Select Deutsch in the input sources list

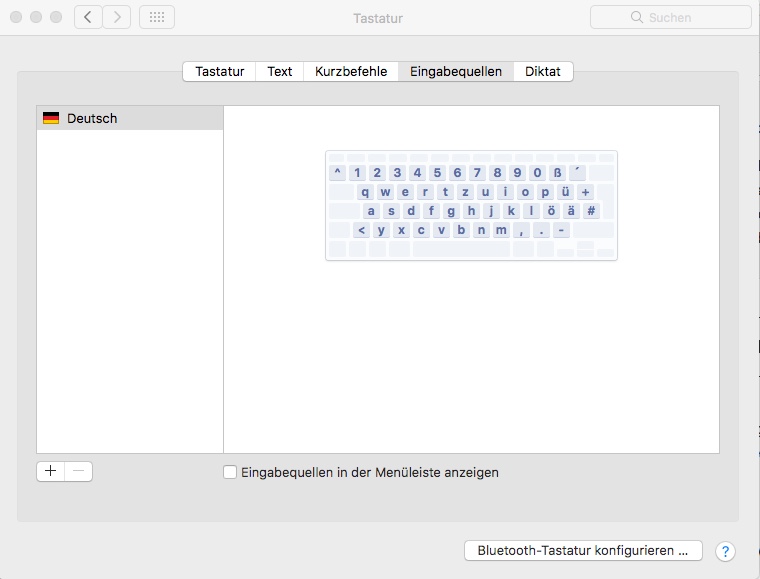(92, 118)
